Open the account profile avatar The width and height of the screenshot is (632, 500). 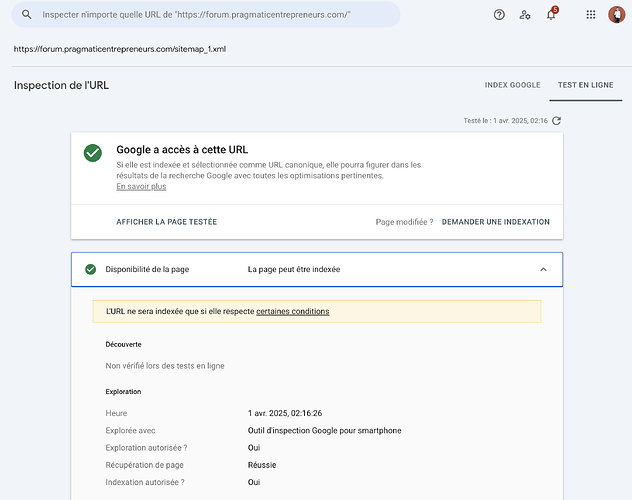pos(616,15)
